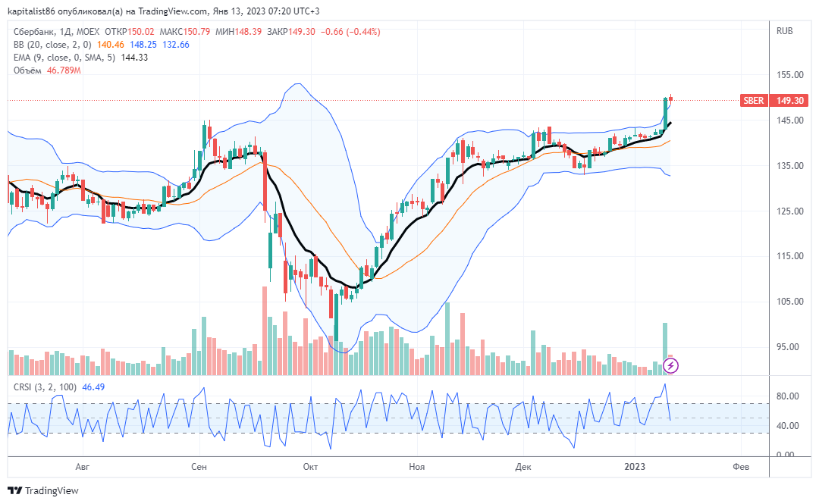Click the Сен label on time axis

(x=199, y=466)
